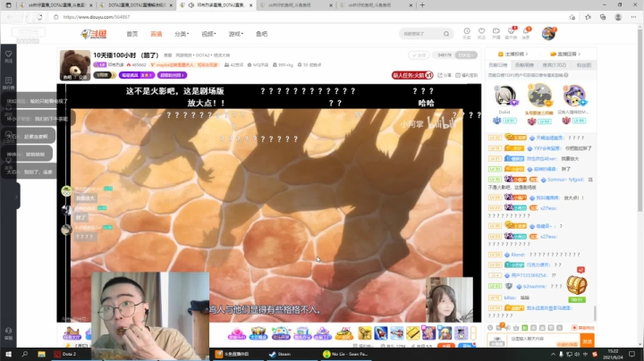Click the purple star challenge button
644x361 pixels.
pyautogui.click(x=137, y=75)
